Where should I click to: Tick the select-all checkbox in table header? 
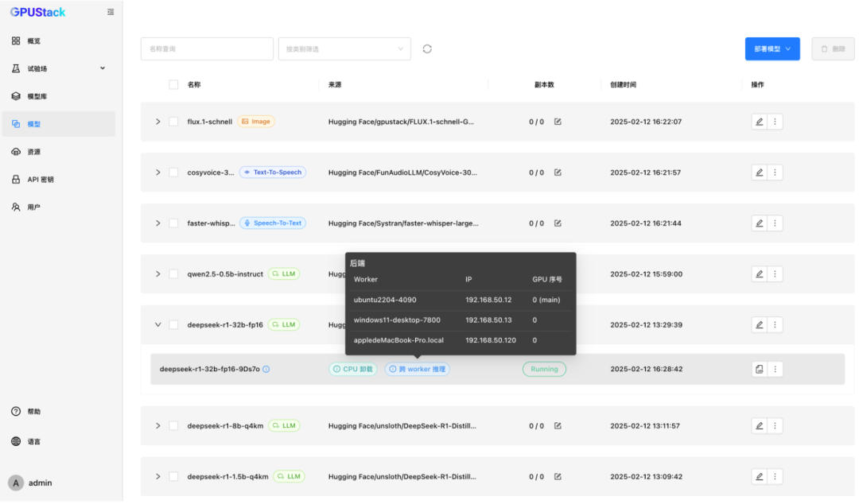173,84
